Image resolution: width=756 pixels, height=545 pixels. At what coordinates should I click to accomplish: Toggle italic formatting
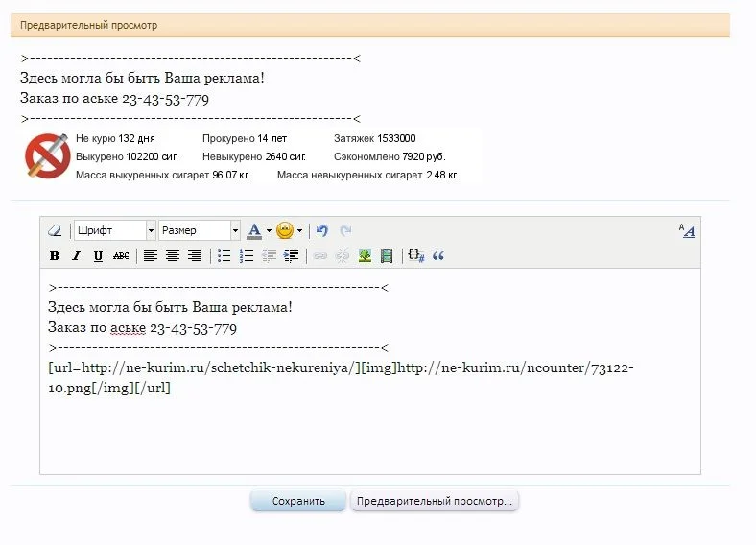[x=76, y=255]
